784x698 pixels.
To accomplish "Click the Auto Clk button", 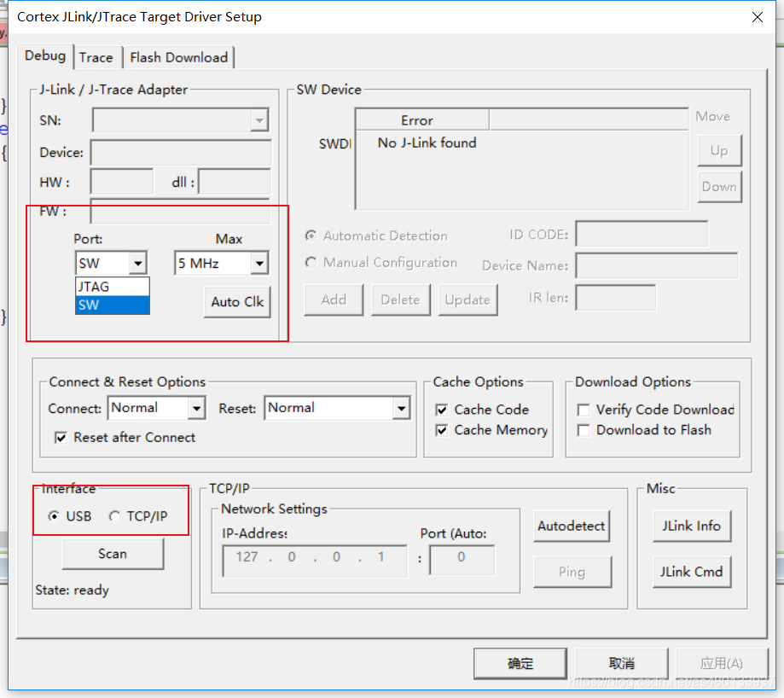I will click(x=237, y=302).
